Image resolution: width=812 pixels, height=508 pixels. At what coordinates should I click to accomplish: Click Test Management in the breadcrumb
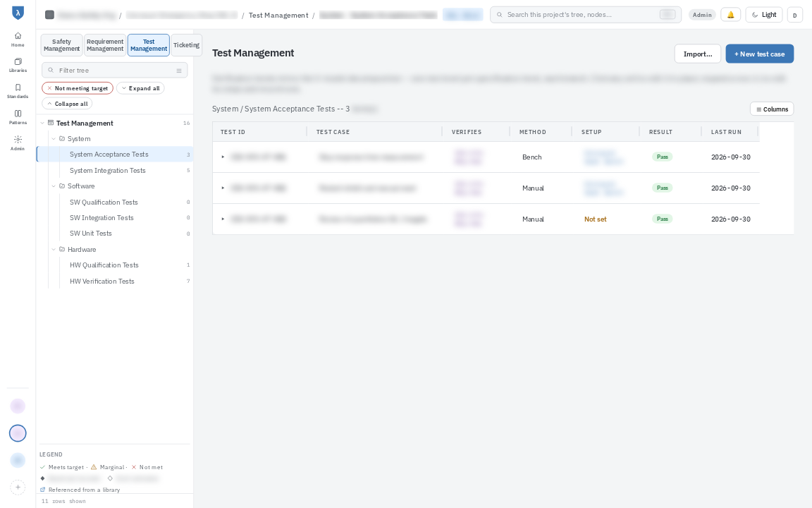point(278,15)
